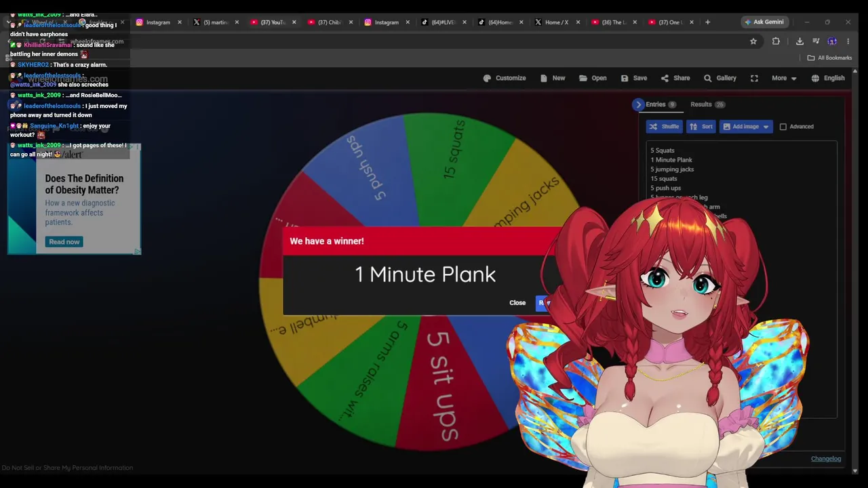Close the (5) martin X tab
This screenshot has height=488, width=868.
point(237,22)
